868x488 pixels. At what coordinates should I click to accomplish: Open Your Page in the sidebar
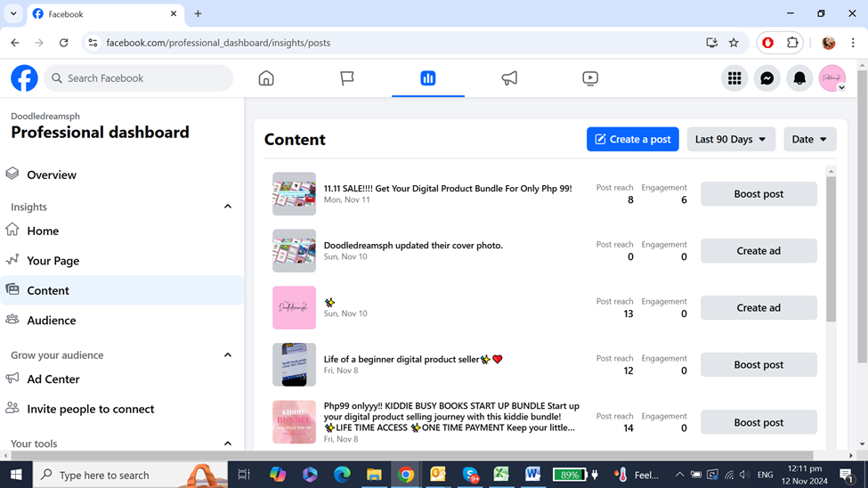click(122, 260)
